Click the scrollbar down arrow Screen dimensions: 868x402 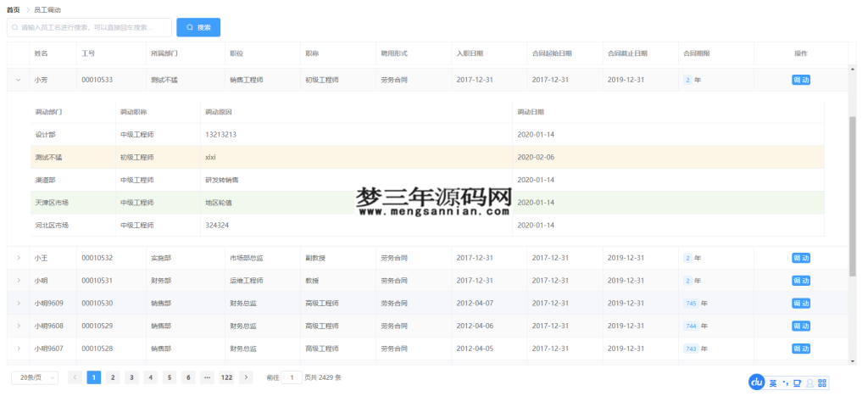tap(853, 361)
